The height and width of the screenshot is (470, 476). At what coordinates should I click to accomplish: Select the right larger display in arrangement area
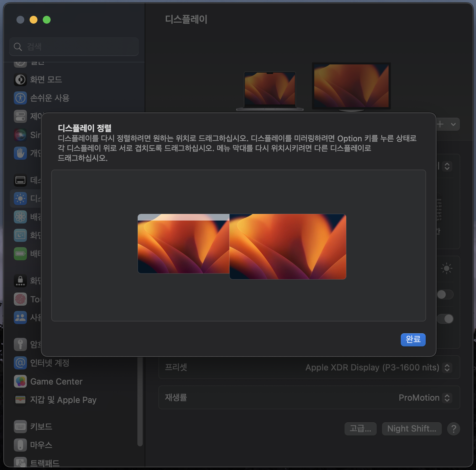point(288,247)
